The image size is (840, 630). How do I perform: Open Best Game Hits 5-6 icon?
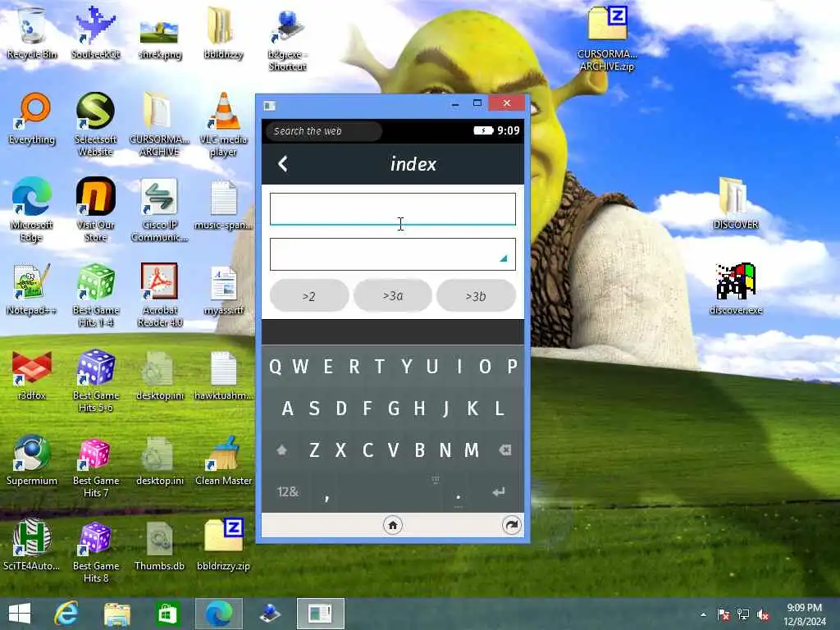coord(96,379)
